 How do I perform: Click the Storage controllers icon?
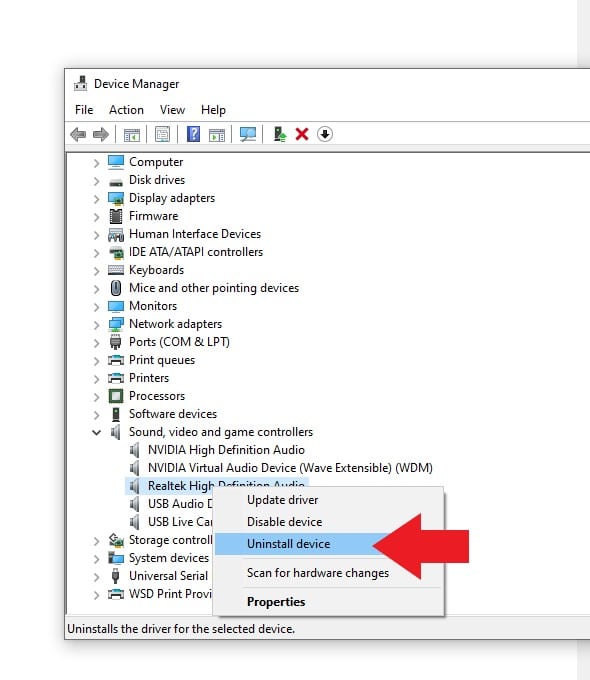(116, 540)
